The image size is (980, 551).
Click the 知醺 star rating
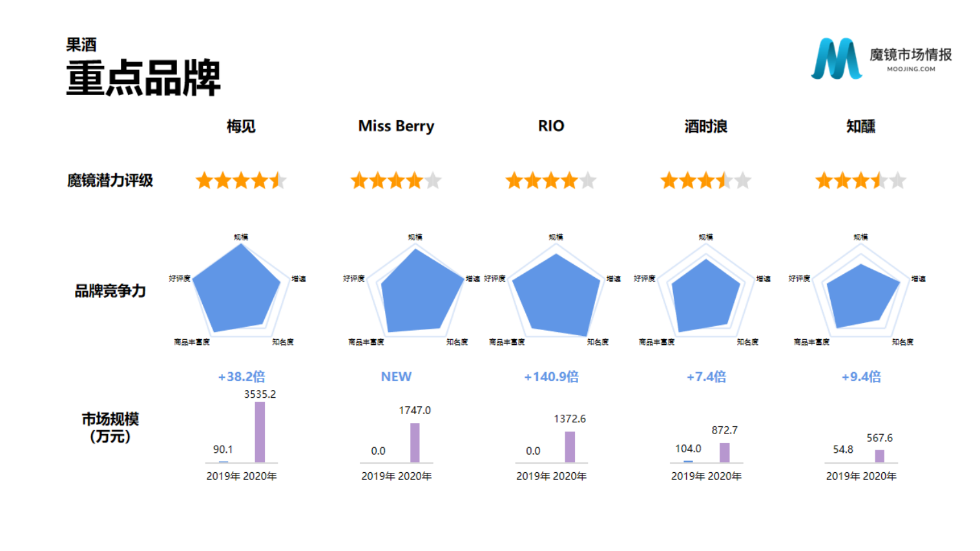[860, 180]
